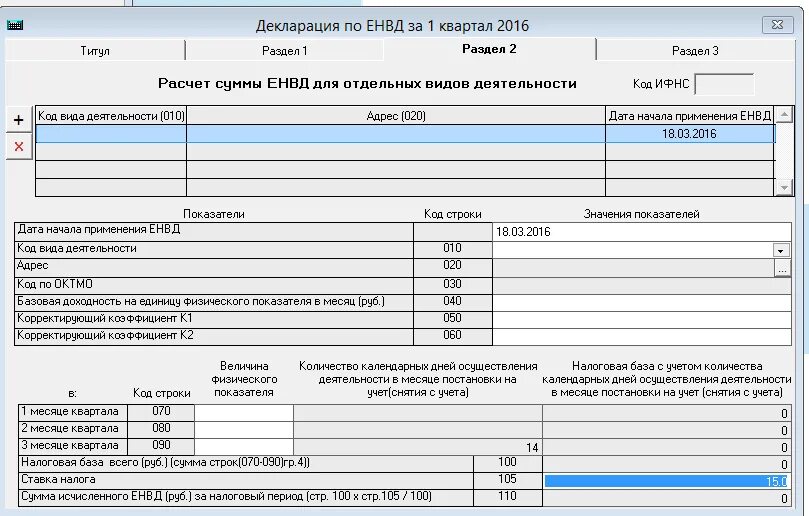Click the physical indicator field for line 090
The image size is (809, 516).
pyautogui.click(x=244, y=447)
